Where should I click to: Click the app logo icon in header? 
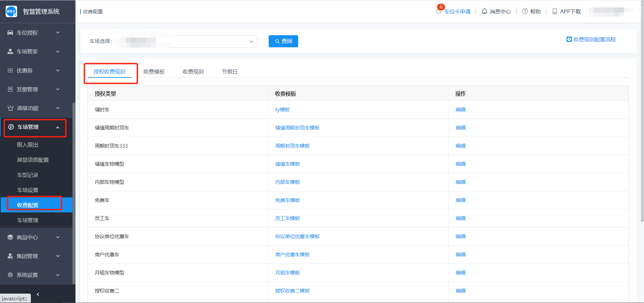pos(11,11)
